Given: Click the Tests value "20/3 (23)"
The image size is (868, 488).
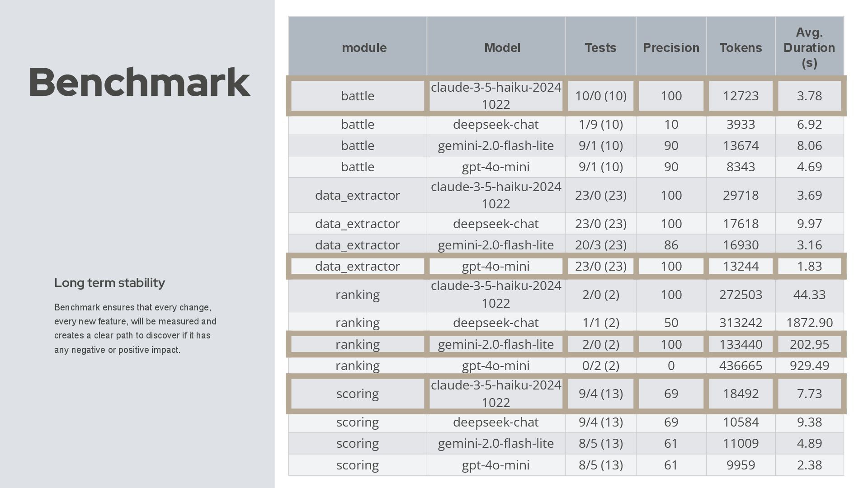Looking at the screenshot, I should coord(601,245).
